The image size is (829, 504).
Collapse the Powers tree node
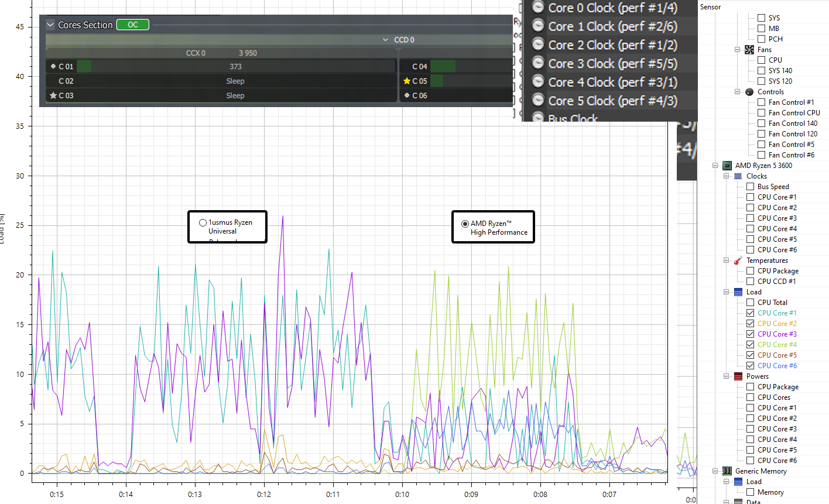point(727,376)
